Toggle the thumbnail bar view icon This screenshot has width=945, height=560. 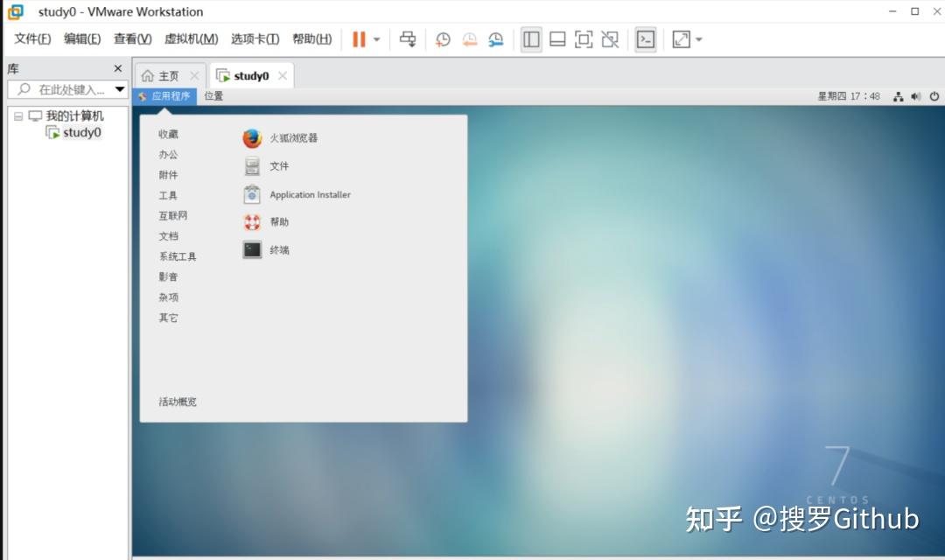[x=557, y=39]
